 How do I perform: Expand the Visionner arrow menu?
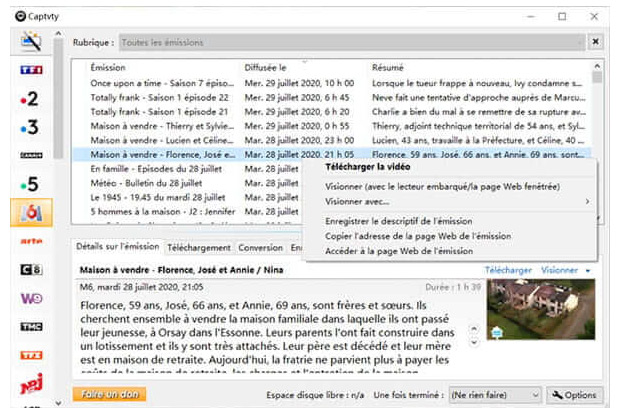pos(588,271)
